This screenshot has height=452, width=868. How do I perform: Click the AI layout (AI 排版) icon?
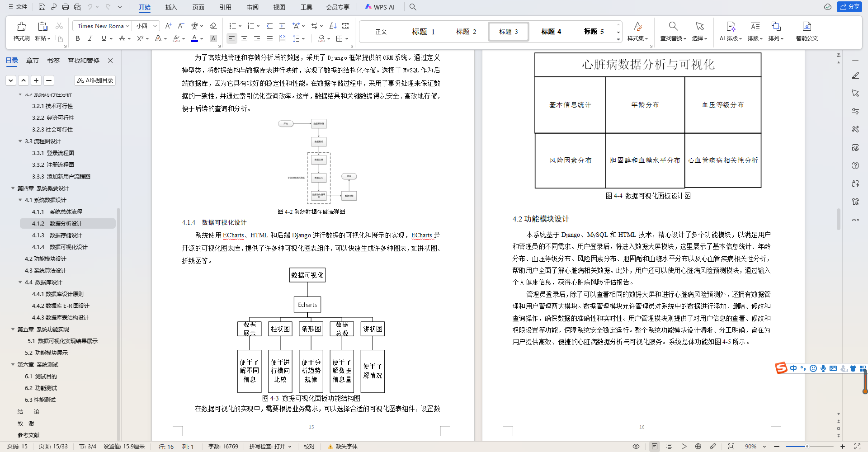[x=731, y=31]
